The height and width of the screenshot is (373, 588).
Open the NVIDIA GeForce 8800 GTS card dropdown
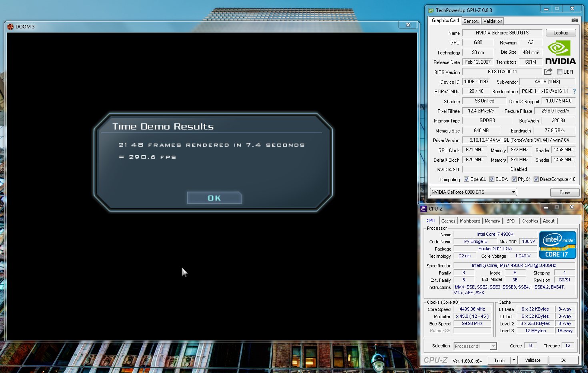coord(474,192)
